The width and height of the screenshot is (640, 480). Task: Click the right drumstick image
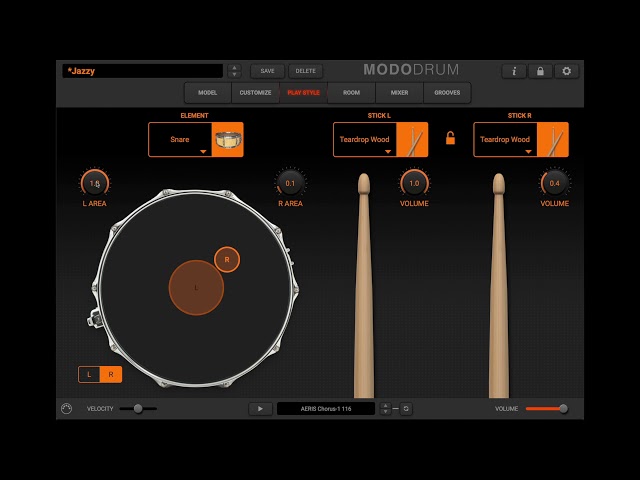(x=499, y=286)
